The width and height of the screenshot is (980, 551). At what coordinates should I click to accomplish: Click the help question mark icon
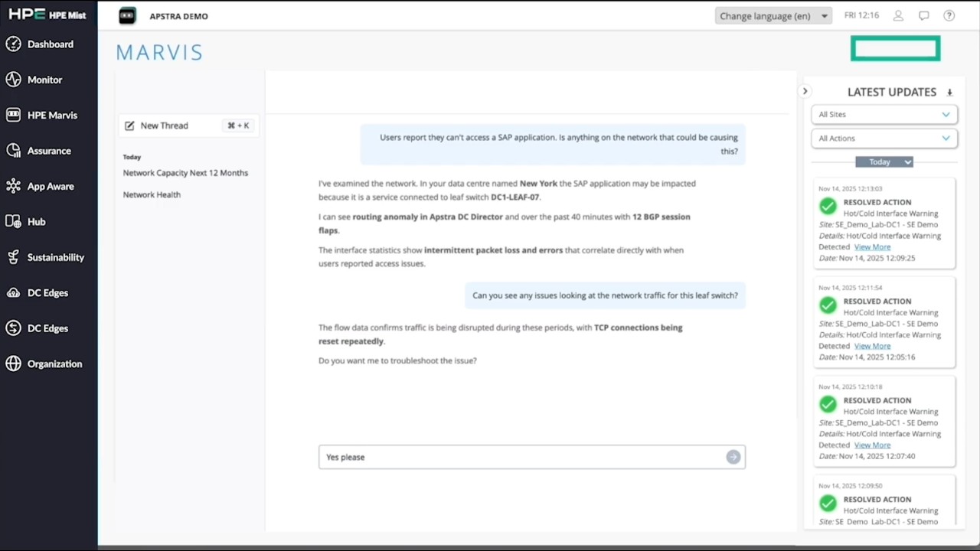point(949,15)
